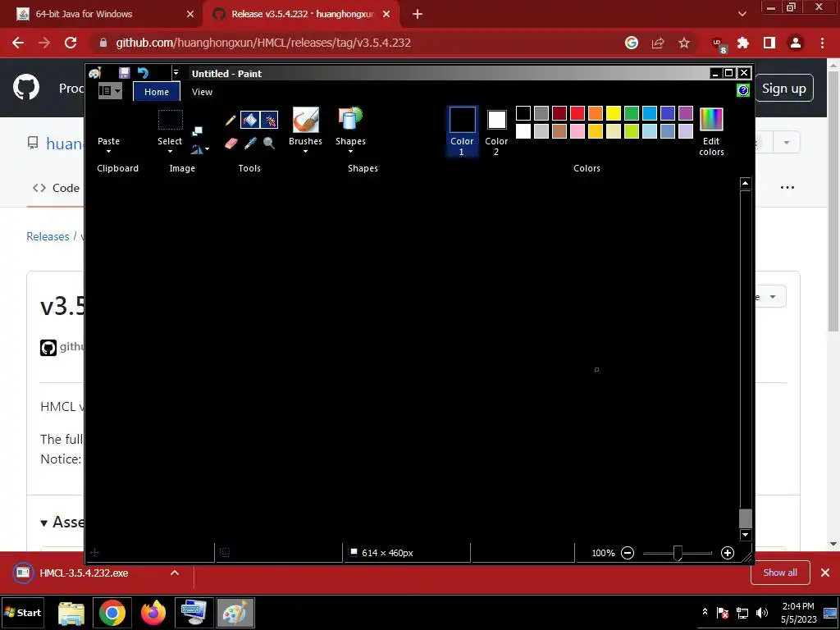Select the Release v3.5.4.232 Chrome tab
Image resolution: width=840 pixels, height=630 pixels.
click(x=301, y=14)
